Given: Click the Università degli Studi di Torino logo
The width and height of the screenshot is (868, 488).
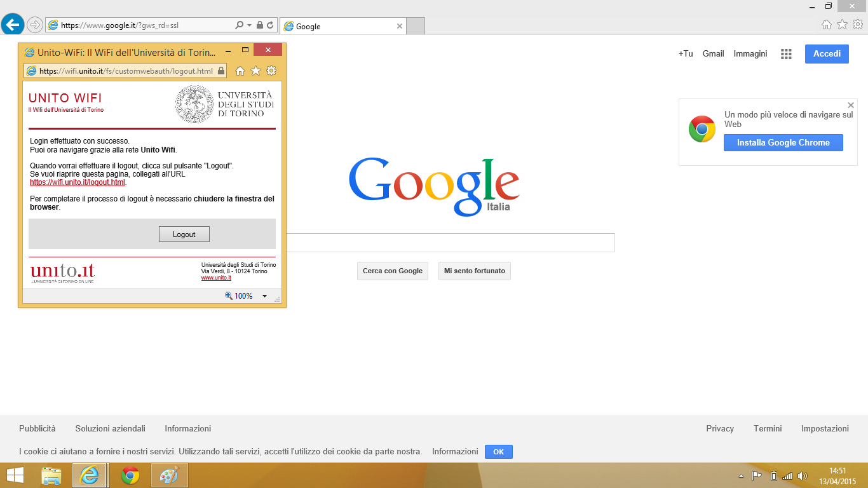Looking at the screenshot, I should [224, 104].
